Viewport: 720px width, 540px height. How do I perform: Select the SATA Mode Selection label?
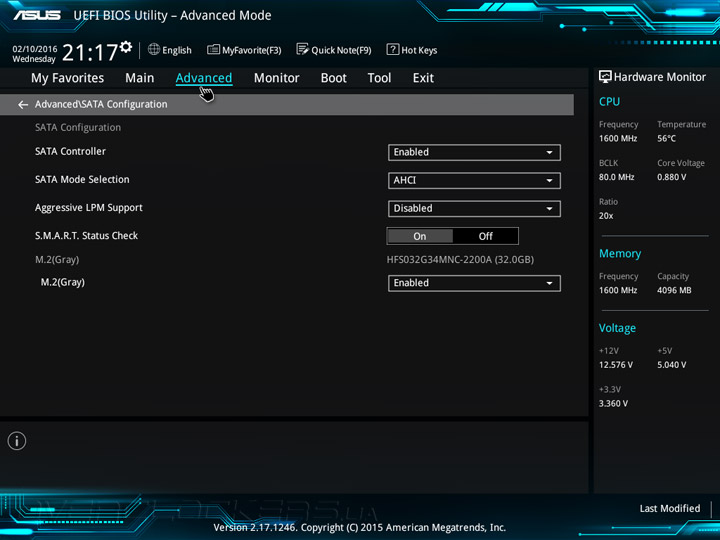[82, 180]
